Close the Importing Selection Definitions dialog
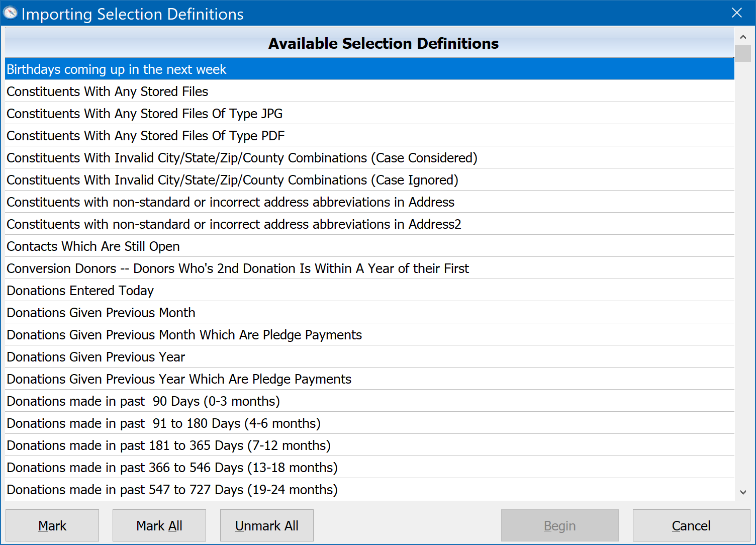 click(737, 13)
